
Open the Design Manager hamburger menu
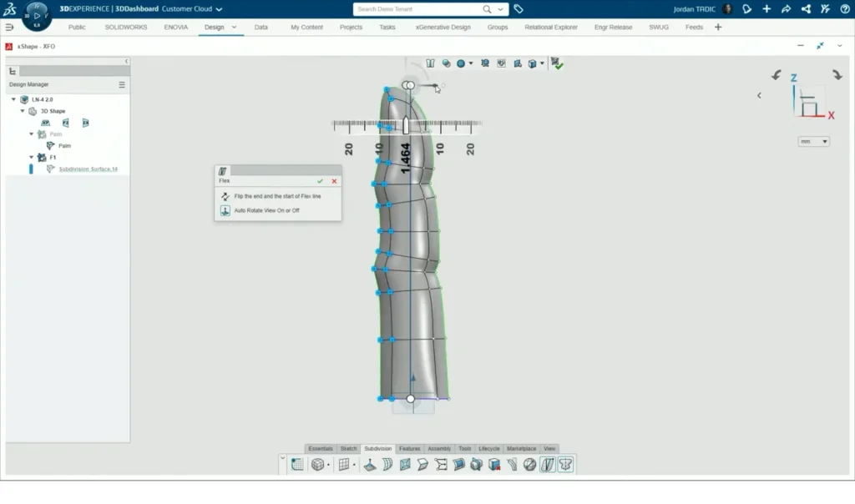122,84
